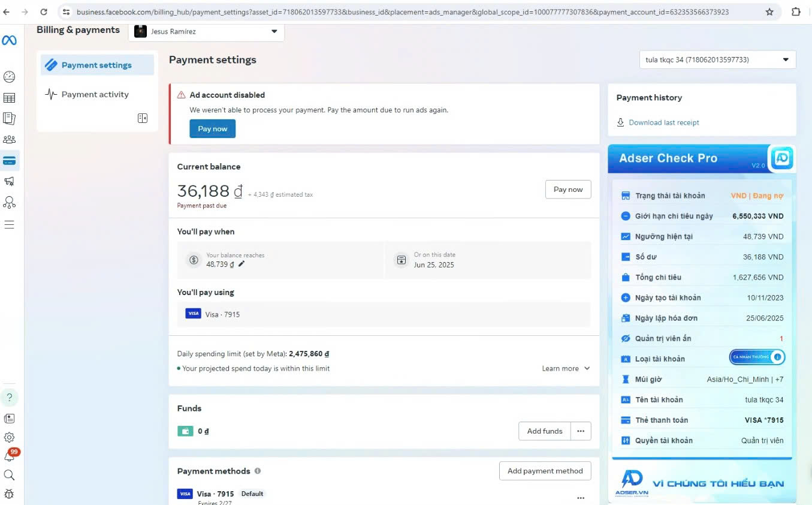Click the Visa · 7915 row under You'll pay using
Image resolution: width=812 pixels, height=505 pixels.
tap(384, 314)
